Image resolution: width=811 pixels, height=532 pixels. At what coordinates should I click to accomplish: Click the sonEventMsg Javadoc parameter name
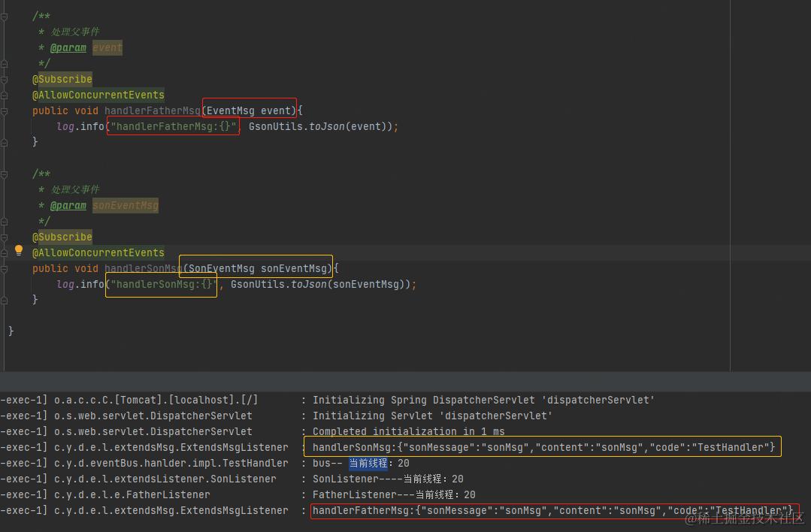click(126, 206)
